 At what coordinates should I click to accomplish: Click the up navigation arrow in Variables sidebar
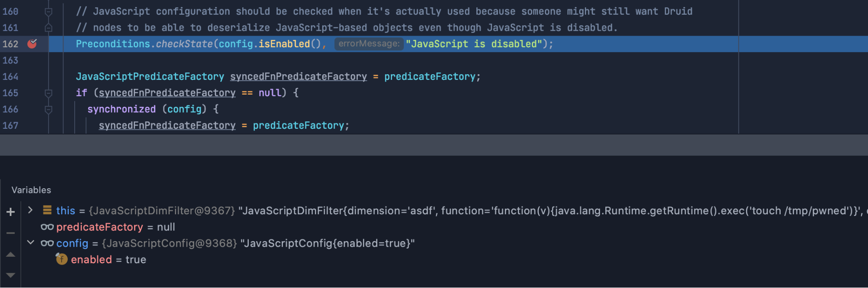click(x=10, y=255)
